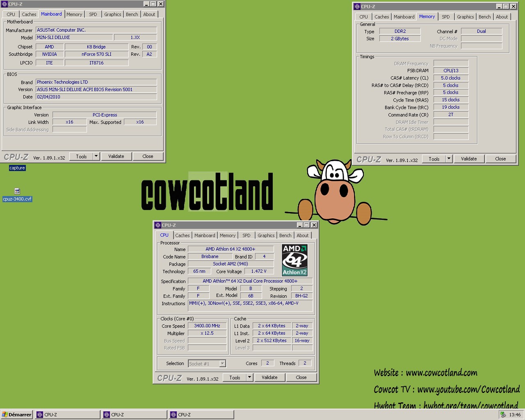This screenshot has width=525, height=420.
Task: Click Validate button in Memory window
Action: [469, 159]
